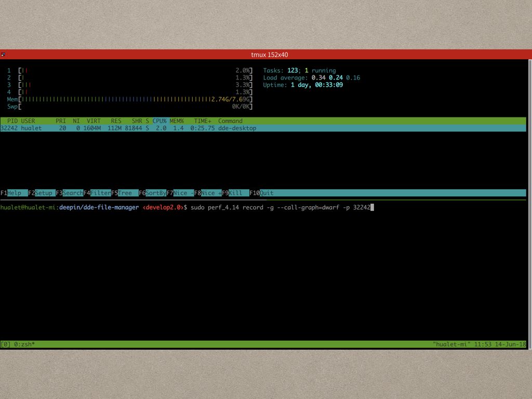
Task: Open the SortBy menu via F6SortBy
Action: tap(152, 193)
